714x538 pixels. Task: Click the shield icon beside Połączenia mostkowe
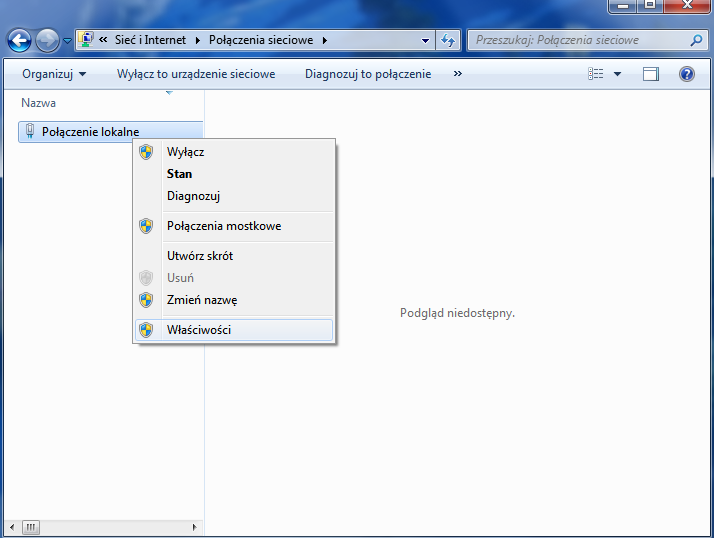pyautogui.click(x=146, y=226)
